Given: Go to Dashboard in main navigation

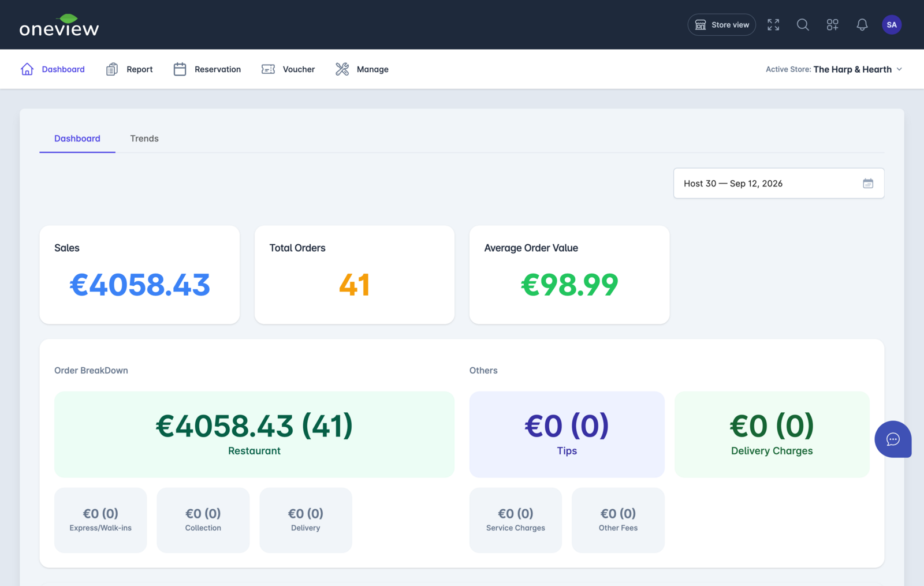Looking at the screenshot, I should click(63, 69).
